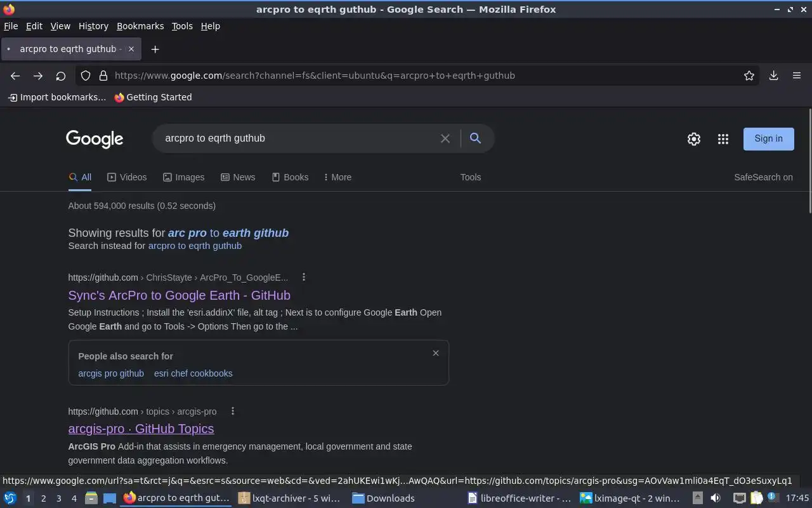Search instead for arcpro to eqrth guthub
The image size is (812, 508).
(195, 246)
